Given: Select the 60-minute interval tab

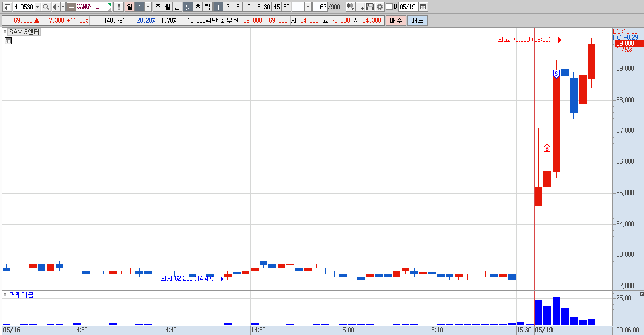Looking at the screenshot, I should (286, 7).
